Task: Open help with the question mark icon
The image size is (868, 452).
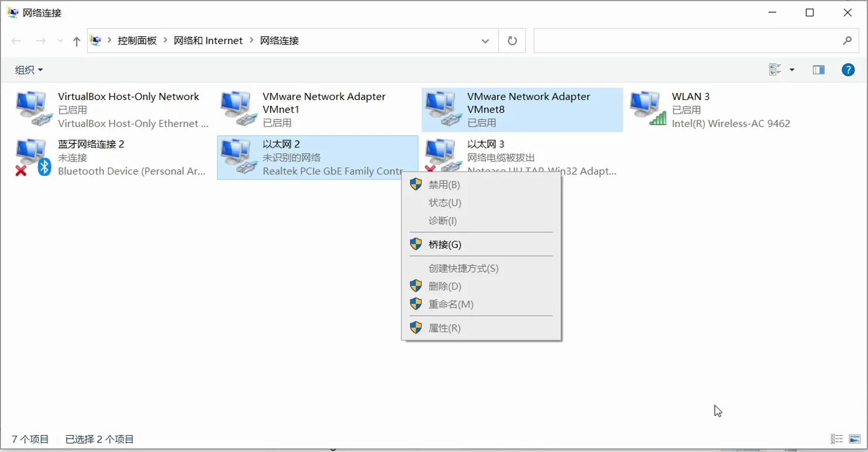Action: coord(848,70)
